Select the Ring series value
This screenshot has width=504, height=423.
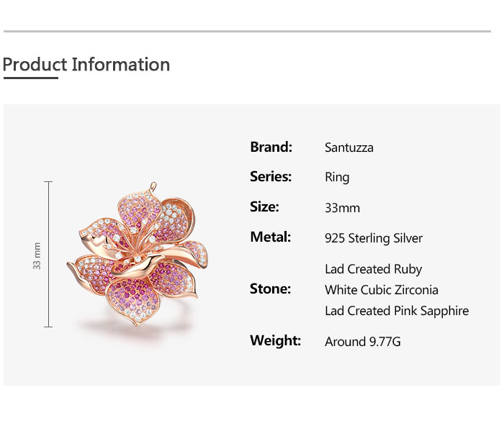pos(337,178)
